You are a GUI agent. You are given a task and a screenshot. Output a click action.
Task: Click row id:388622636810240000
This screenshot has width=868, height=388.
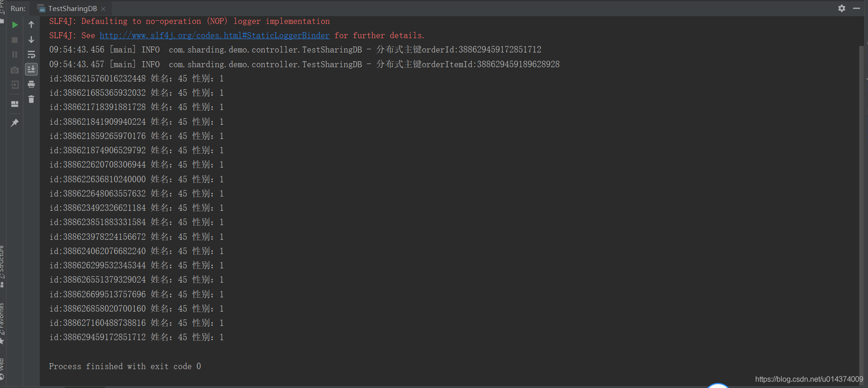point(137,179)
